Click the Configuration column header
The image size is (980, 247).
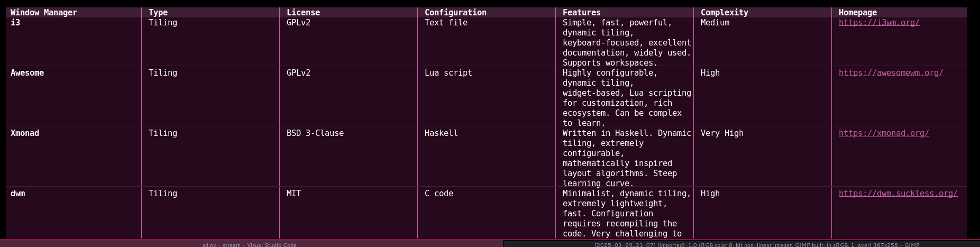tap(455, 13)
